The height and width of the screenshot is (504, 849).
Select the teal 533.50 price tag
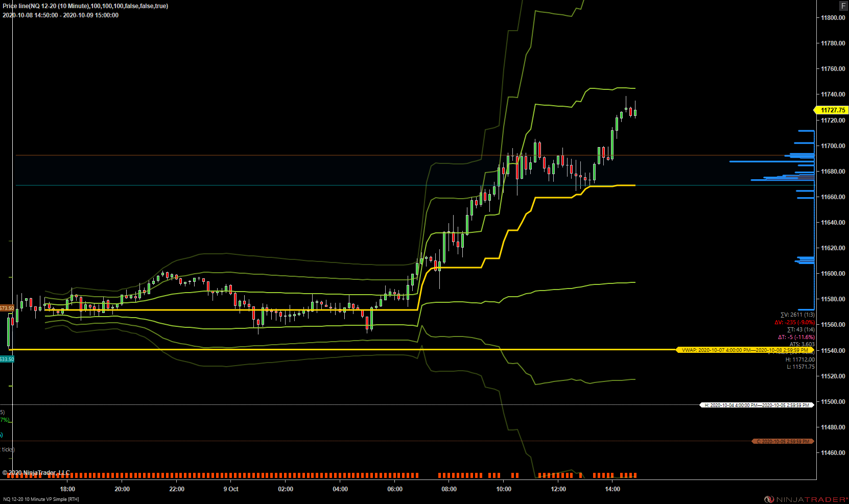(x=7, y=359)
